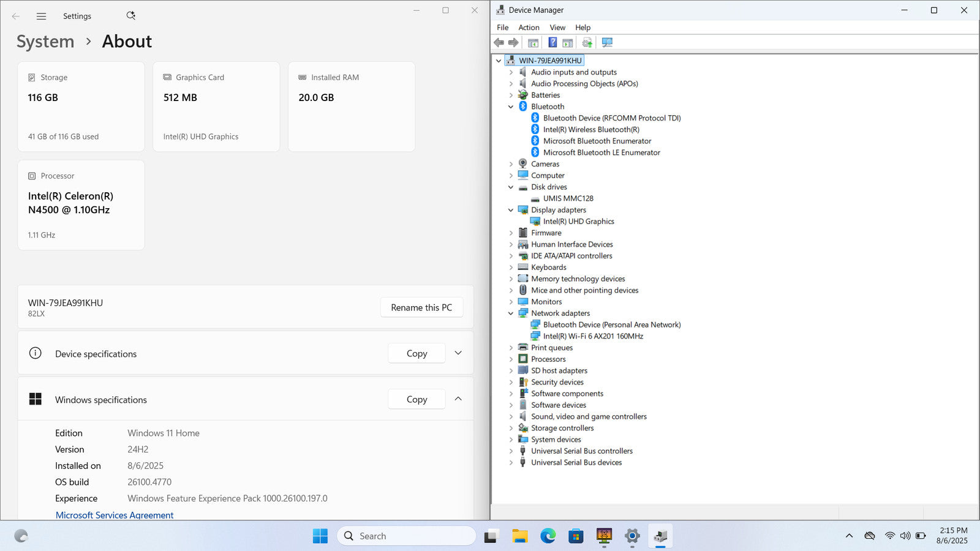Select Intel(R) Wi-Fi 6 AX201 160MHz adapter
980x551 pixels.
pos(593,336)
